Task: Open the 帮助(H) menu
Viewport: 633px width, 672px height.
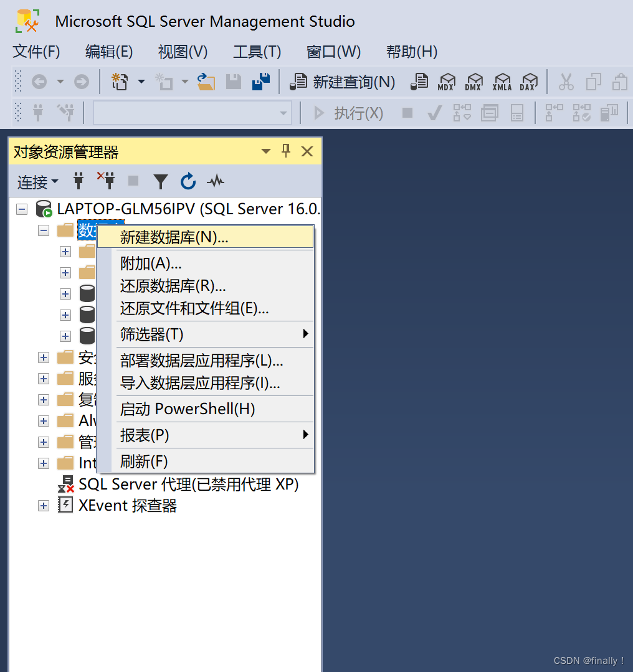Action: pos(412,52)
